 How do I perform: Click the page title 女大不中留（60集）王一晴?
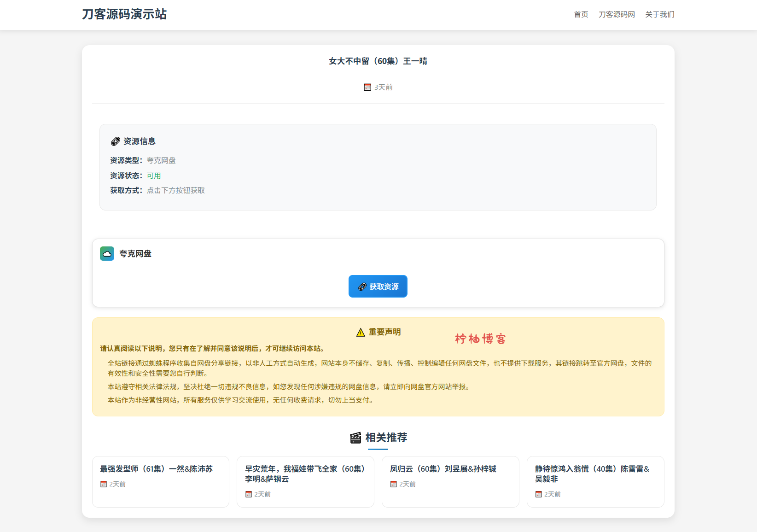[378, 61]
